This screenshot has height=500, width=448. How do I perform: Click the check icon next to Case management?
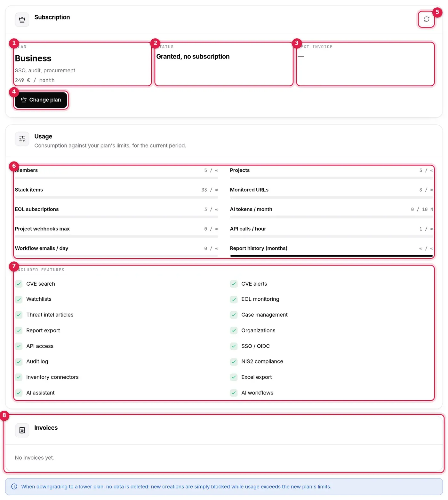[x=234, y=315]
